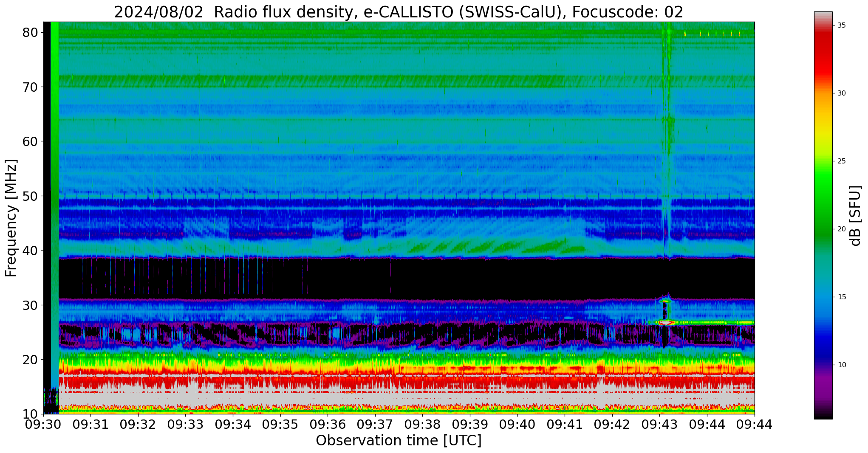
Task: Click the colorbar tick label 35
Action: point(841,25)
